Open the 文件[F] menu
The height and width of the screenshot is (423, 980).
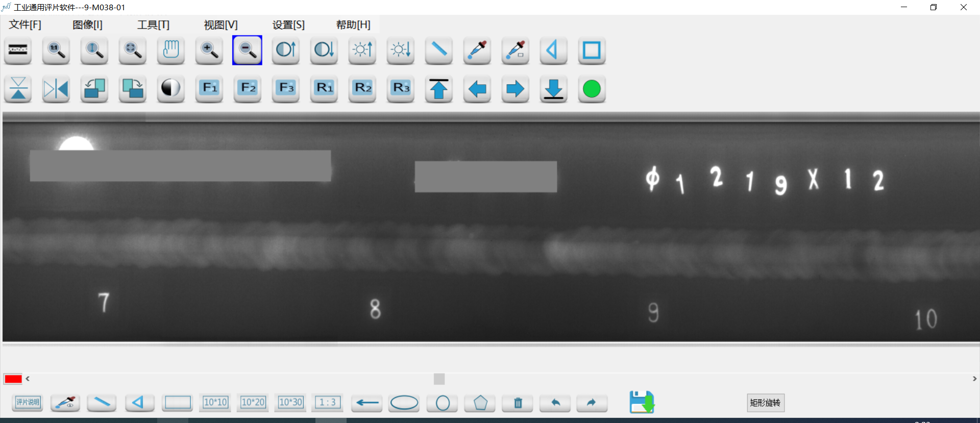coord(25,24)
